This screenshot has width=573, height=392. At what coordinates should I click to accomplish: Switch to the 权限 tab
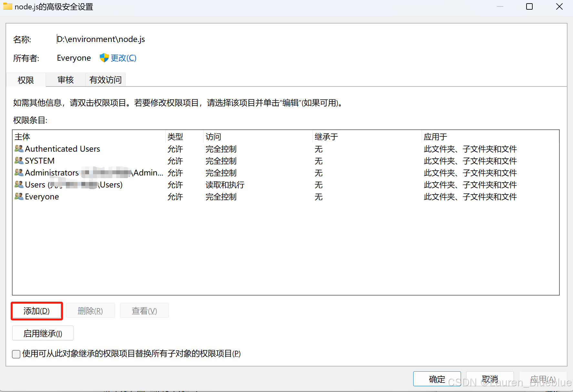click(x=26, y=80)
